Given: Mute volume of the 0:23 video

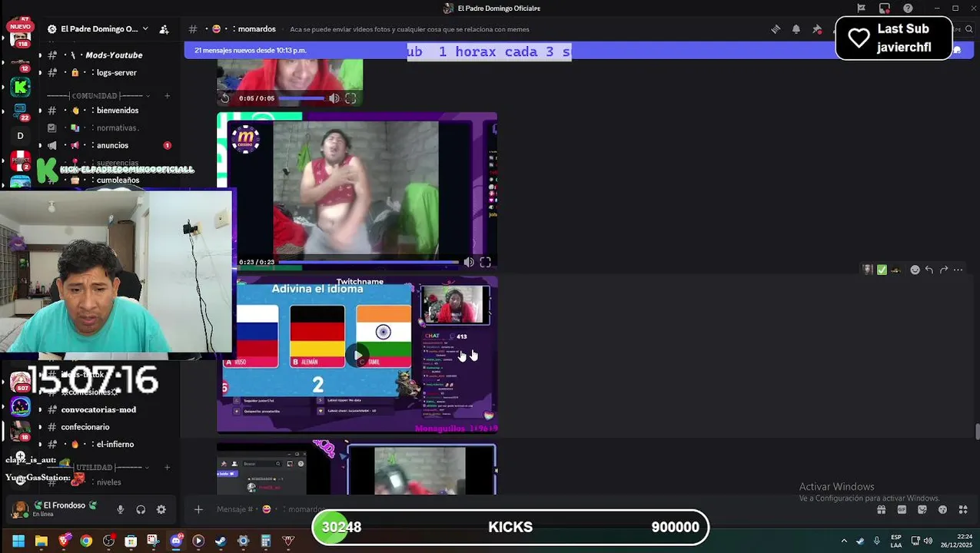Looking at the screenshot, I should [469, 262].
